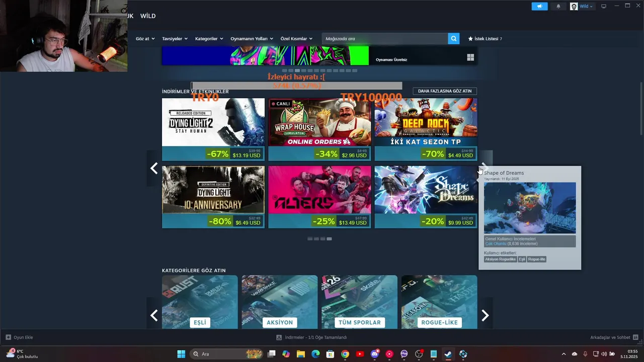Open the WİLD profile tab

pyautogui.click(x=148, y=16)
